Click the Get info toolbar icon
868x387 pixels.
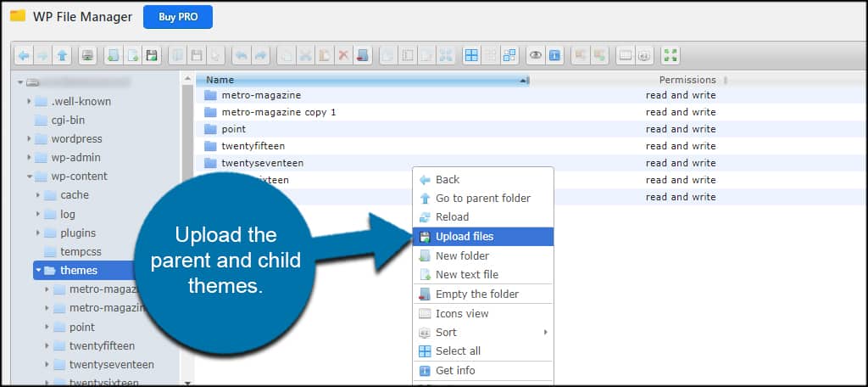click(554, 55)
